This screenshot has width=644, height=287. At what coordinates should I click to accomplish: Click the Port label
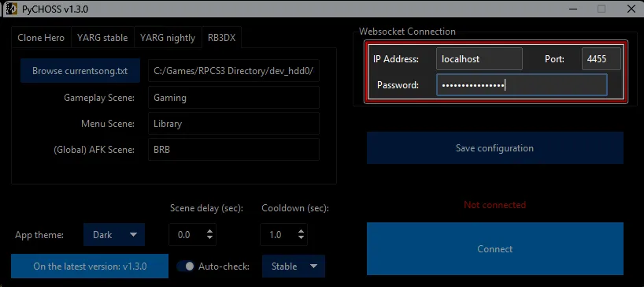(x=554, y=59)
